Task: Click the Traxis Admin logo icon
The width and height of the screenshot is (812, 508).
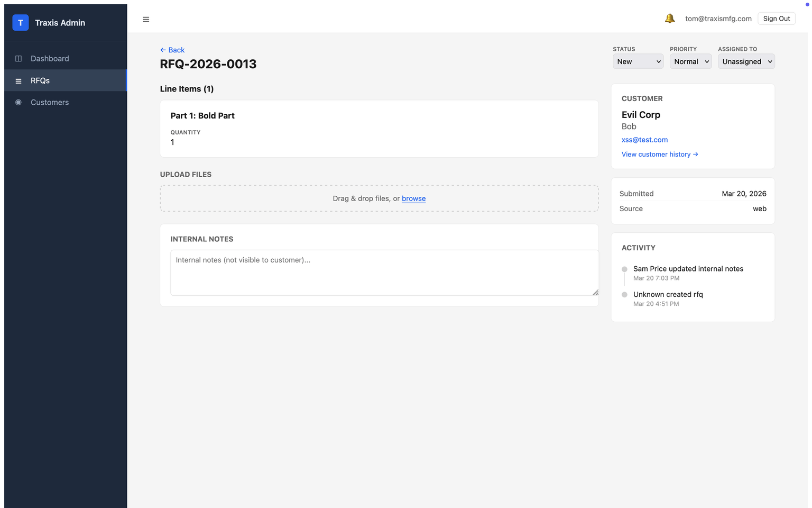Action: point(20,23)
